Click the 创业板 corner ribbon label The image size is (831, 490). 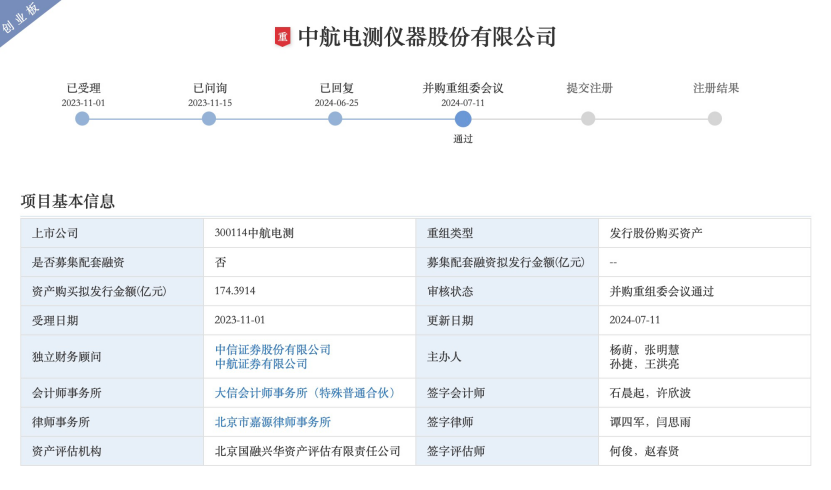point(21,17)
